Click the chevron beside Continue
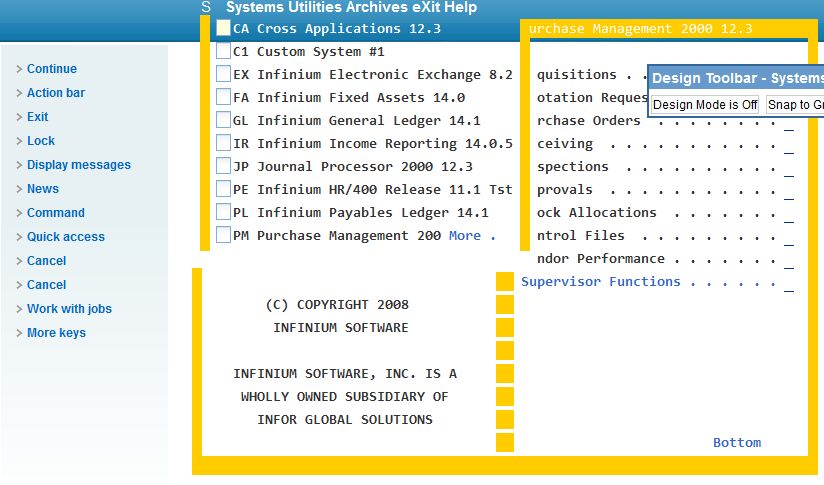This screenshot has height=485, width=824. (19, 69)
